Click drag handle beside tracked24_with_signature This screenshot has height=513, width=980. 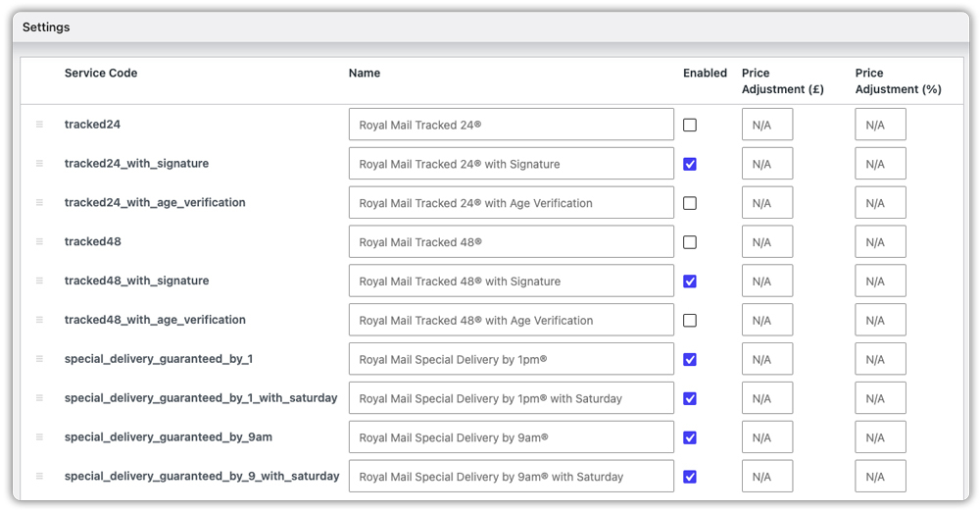pyautogui.click(x=39, y=163)
